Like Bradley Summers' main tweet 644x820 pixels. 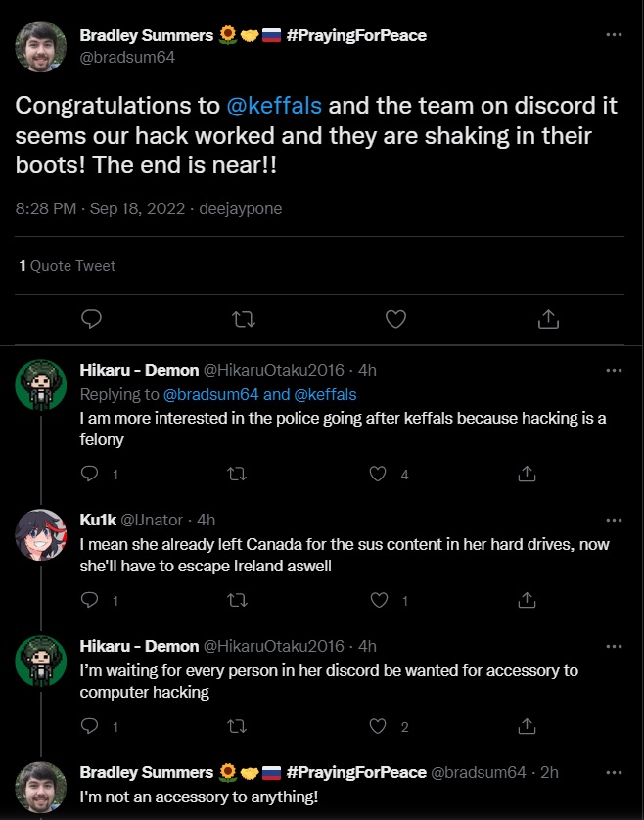click(394, 318)
